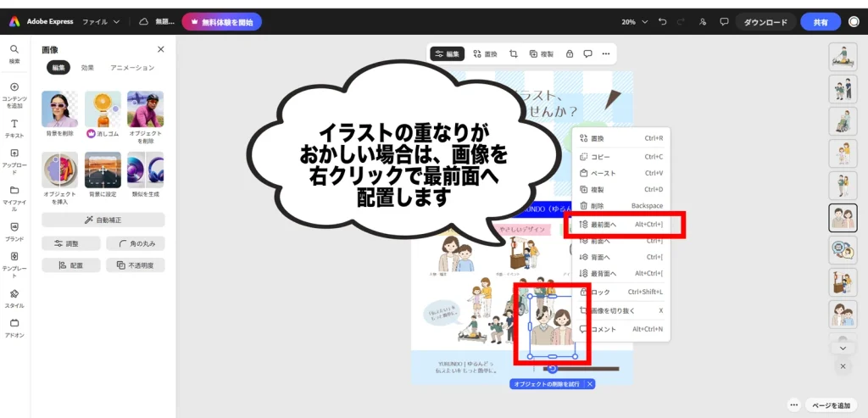Click the 共有 share button
This screenshot has width=868, height=418.
(x=821, y=21)
